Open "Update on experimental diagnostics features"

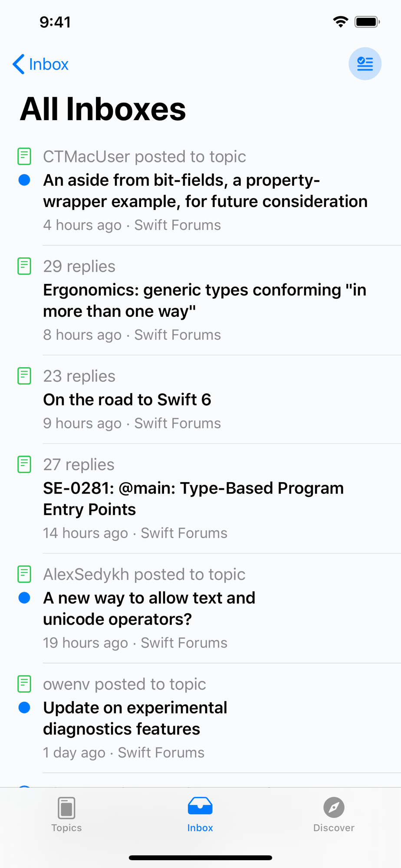(135, 718)
